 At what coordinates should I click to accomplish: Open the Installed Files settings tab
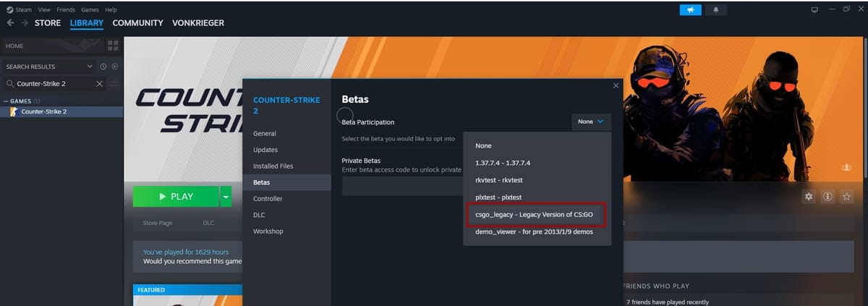tap(273, 166)
